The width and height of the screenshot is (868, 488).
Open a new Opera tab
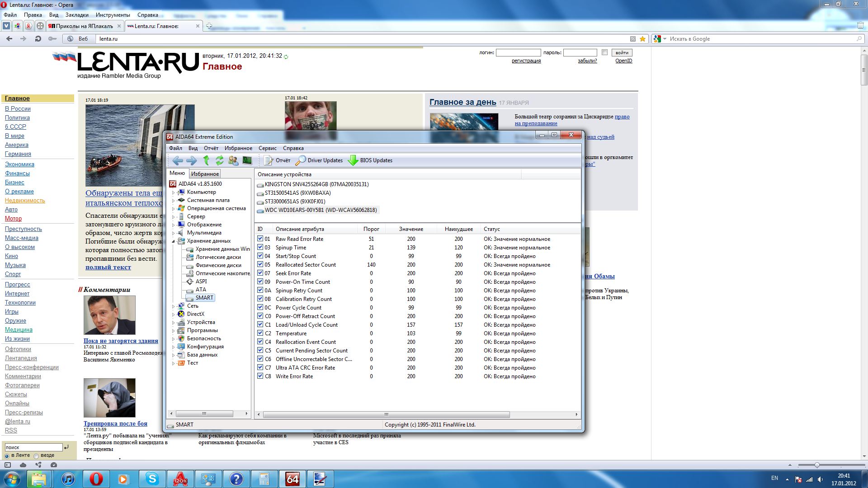click(x=209, y=26)
